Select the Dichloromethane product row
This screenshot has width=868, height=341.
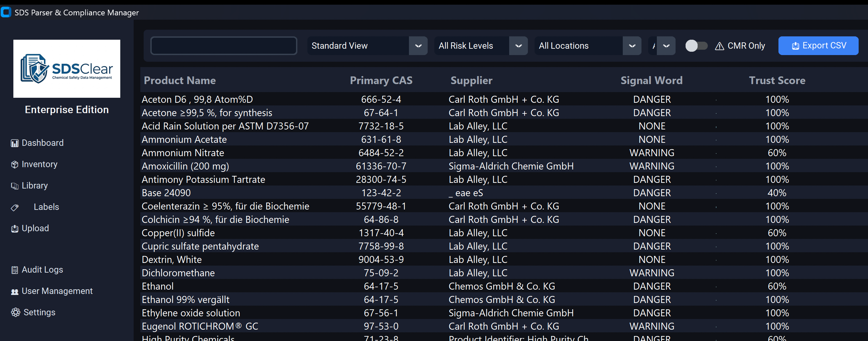click(178, 273)
